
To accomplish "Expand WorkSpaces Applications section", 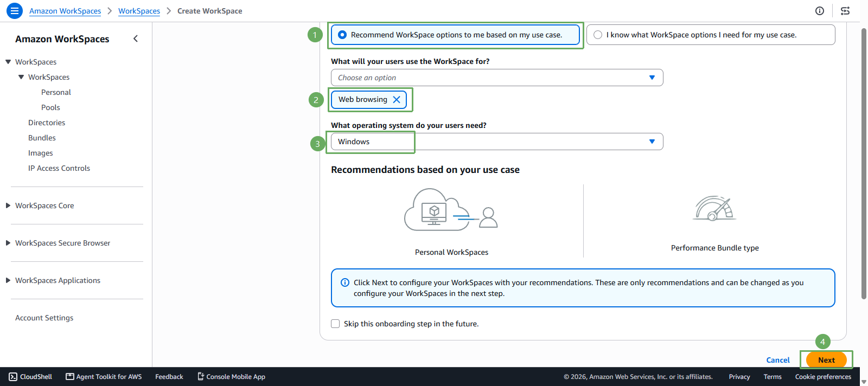I will click(x=8, y=280).
